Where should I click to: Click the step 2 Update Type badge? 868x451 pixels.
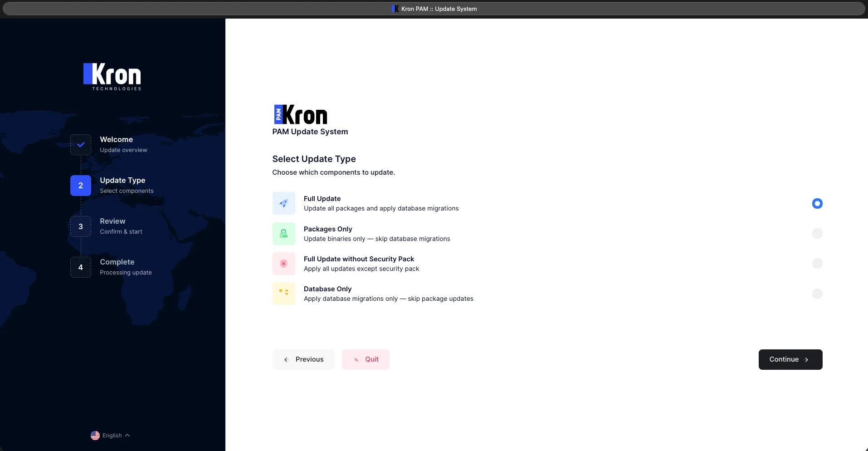[x=81, y=186]
